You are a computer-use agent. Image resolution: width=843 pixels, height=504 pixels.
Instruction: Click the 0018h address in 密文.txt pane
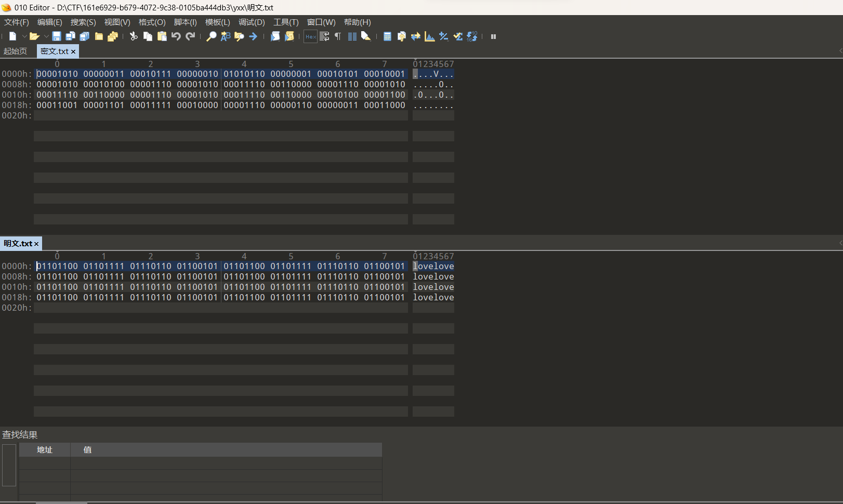pyautogui.click(x=17, y=105)
